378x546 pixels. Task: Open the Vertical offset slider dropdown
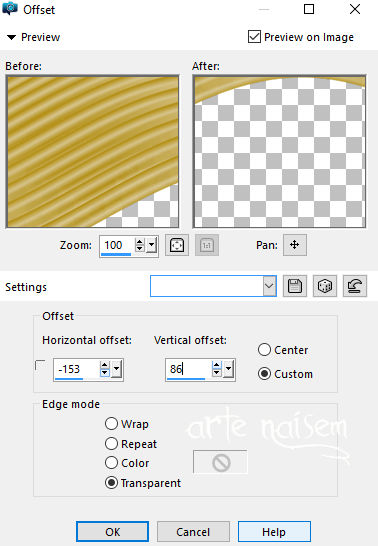[228, 369]
